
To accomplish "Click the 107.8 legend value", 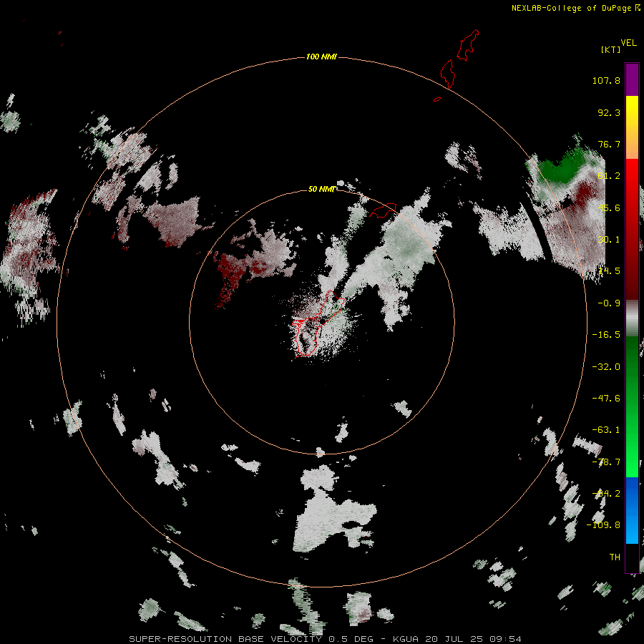I will (606, 80).
